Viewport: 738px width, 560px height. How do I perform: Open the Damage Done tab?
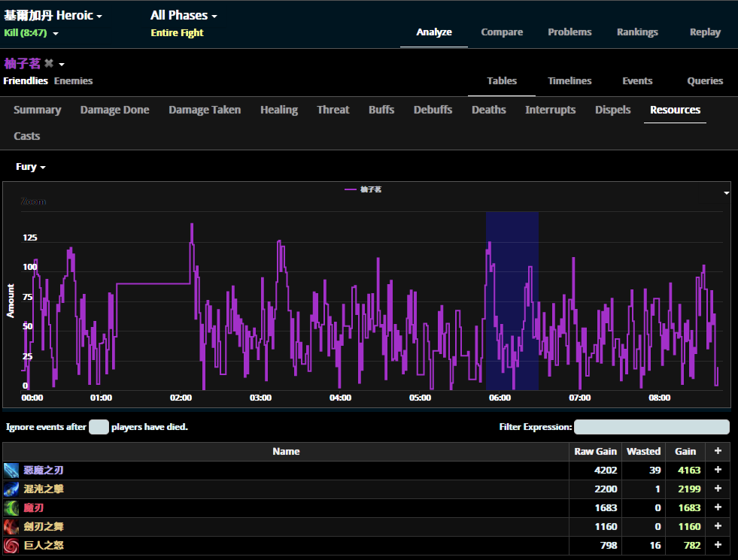pyautogui.click(x=115, y=110)
